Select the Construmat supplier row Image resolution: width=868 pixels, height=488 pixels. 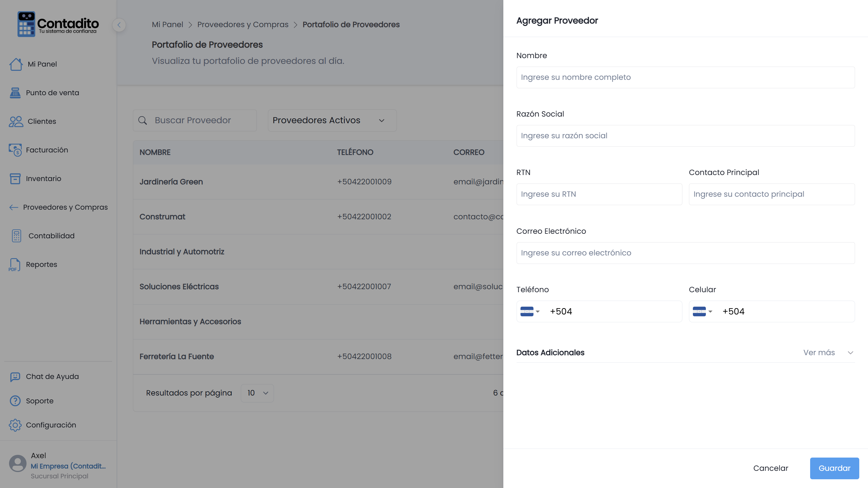(318, 217)
